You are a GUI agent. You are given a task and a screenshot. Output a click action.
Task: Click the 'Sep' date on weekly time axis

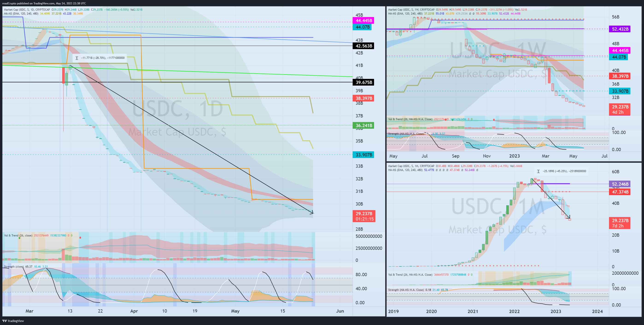pos(456,156)
